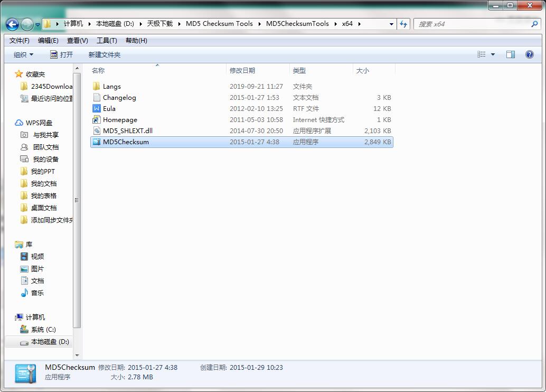Image resolution: width=546 pixels, height=392 pixels.
Task: Open the 音乐 library
Action: pyautogui.click(x=32, y=293)
